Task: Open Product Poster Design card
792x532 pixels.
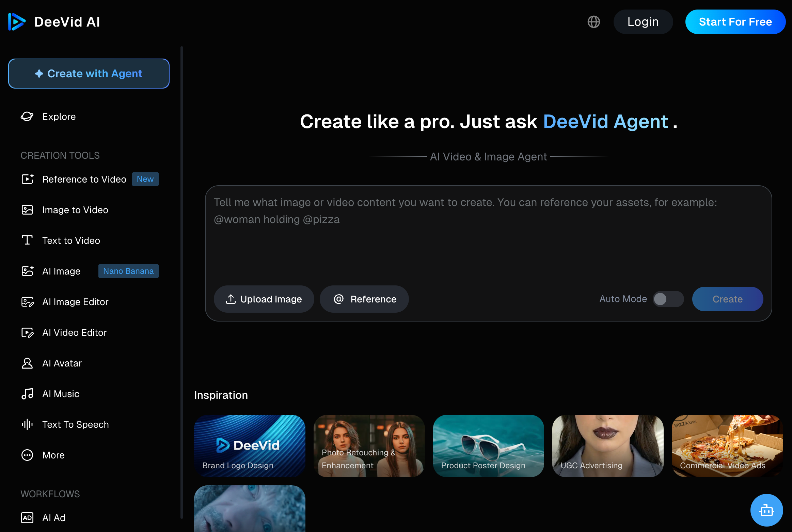Action: tap(489, 446)
